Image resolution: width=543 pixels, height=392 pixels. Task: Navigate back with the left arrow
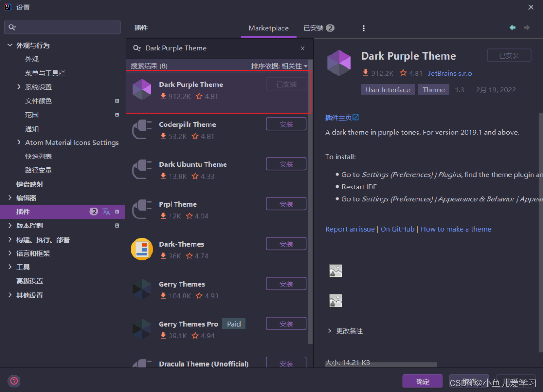pos(513,27)
